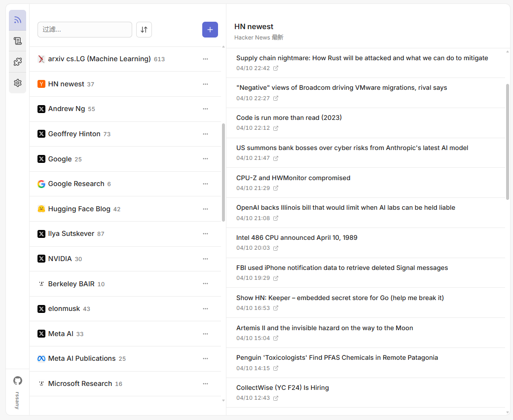Select the Google Research feed

click(125, 184)
